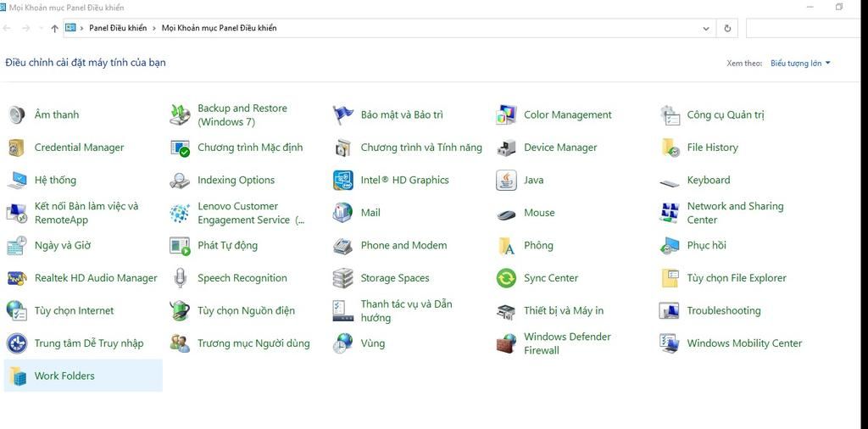Open the Tùy chọn File Explorer link
This screenshot has width=868, height=429.
tap(737, 278)
